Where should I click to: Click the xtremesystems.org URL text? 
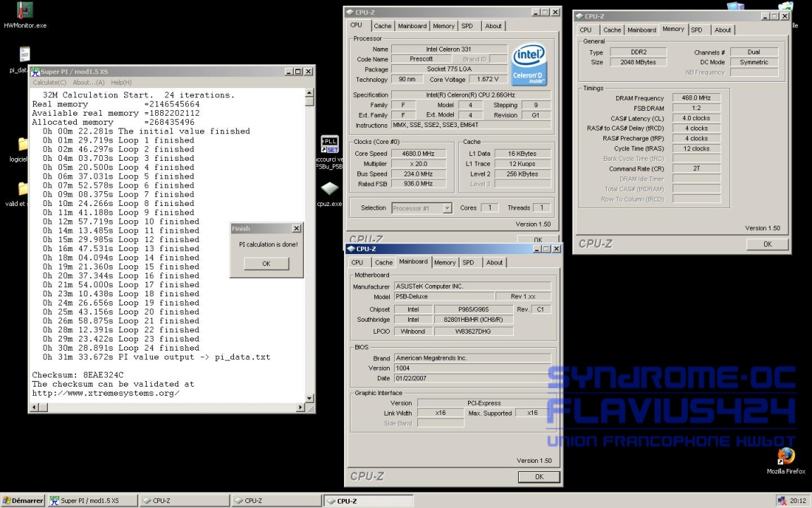point(106,393)
